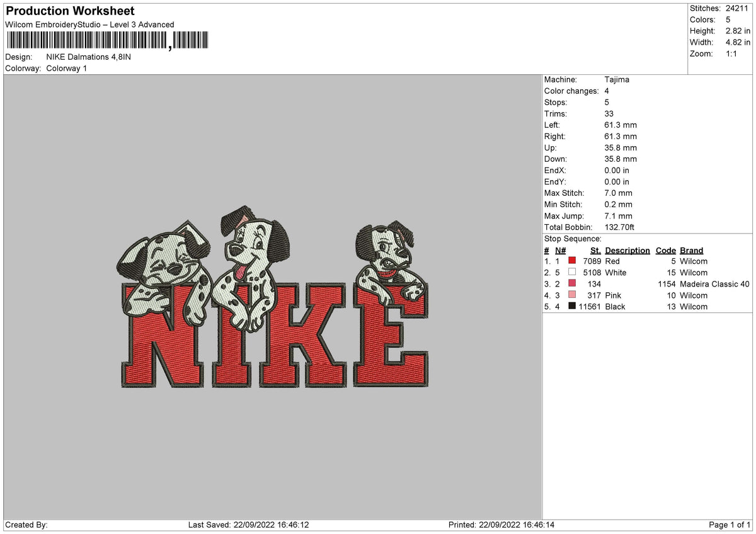Select the Madeira 1154 color swatch
756x534 pixels.
pos(572,283)
